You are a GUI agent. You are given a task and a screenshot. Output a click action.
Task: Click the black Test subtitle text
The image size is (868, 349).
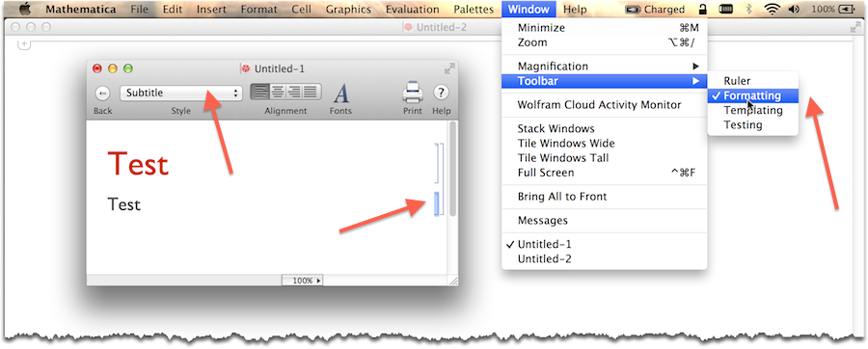(x=124, y=204)
